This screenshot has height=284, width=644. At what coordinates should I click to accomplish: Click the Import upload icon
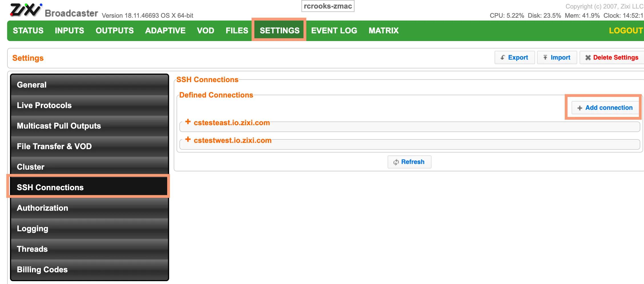point(545,58)
